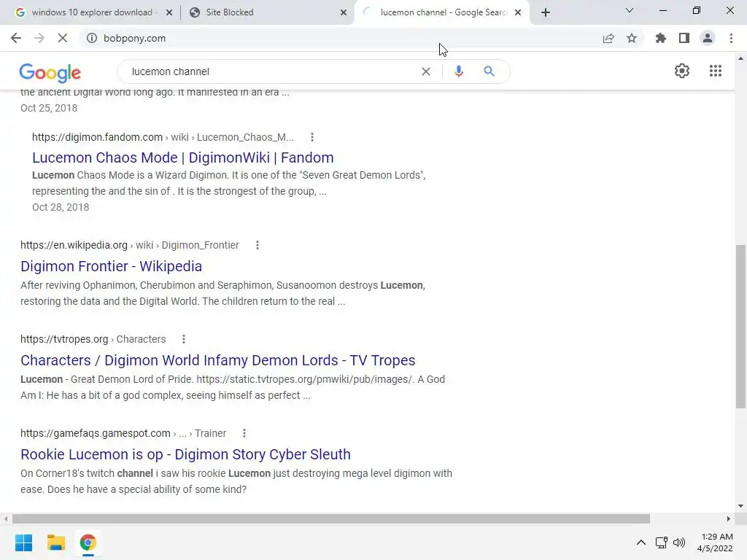Clear the Google search box

tap(426, 71)
